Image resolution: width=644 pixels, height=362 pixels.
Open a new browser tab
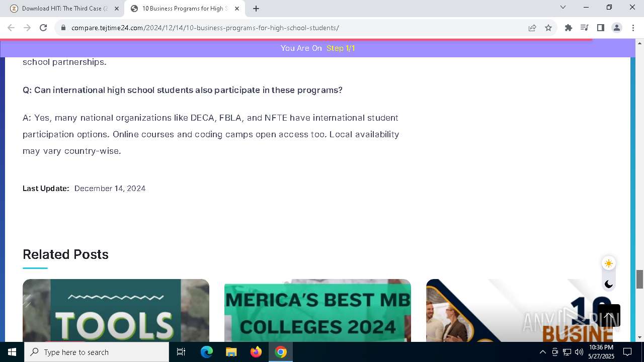pyautogui.click(x=256, y=9)
